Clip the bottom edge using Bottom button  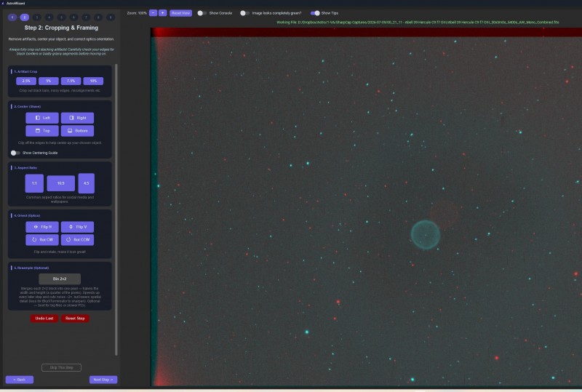tap(77, 131)
